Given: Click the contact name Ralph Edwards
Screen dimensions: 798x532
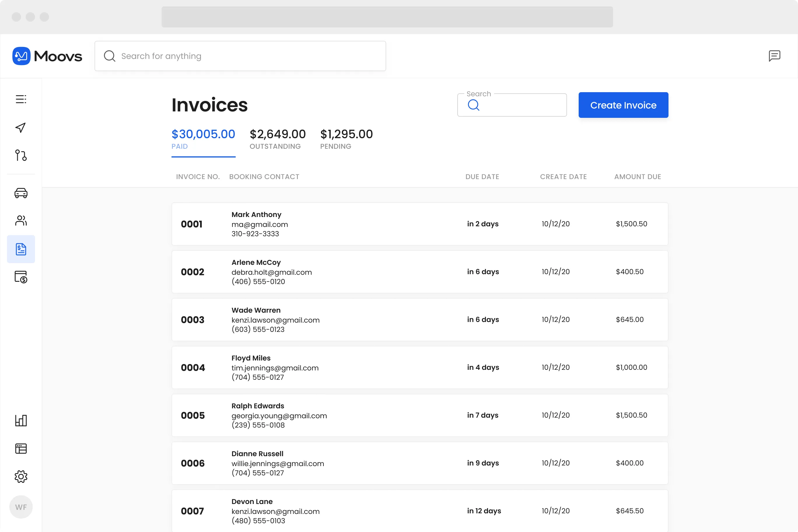Looking at the screenshot, I should 258,406.
